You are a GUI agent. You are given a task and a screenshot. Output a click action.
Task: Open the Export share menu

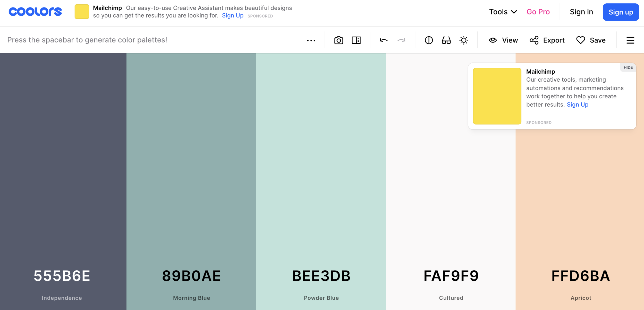pos(547,40)
